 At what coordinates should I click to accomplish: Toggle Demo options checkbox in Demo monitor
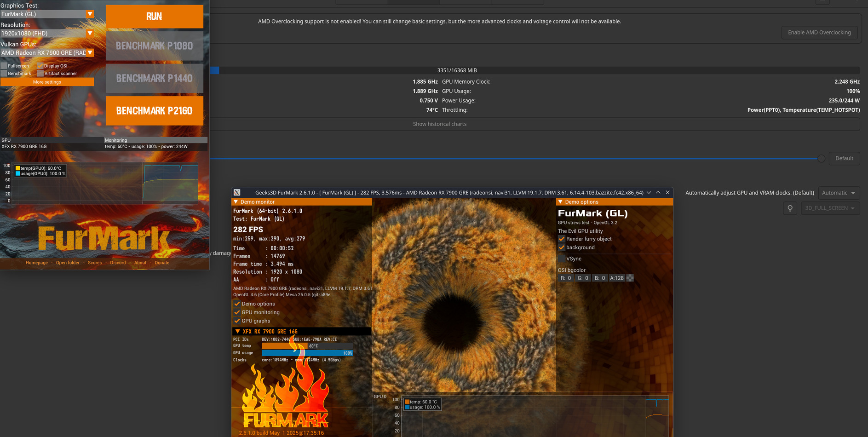click(x=237, y=304)
